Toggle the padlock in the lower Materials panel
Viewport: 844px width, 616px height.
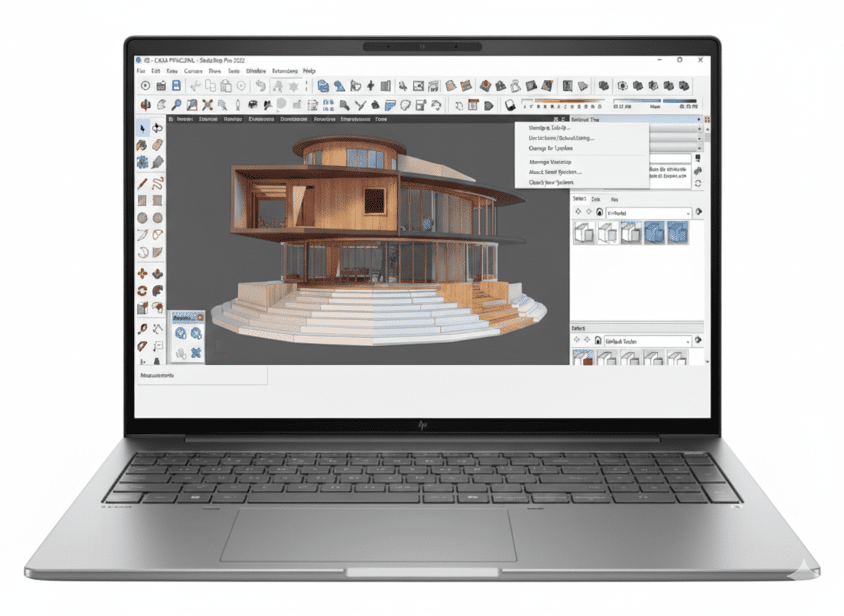(x=597, y=340)
